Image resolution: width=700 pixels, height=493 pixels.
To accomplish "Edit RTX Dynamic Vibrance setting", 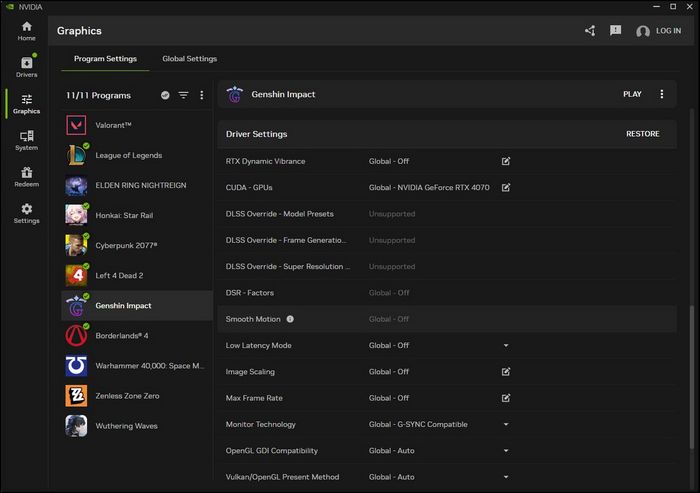I will [506, 161].
